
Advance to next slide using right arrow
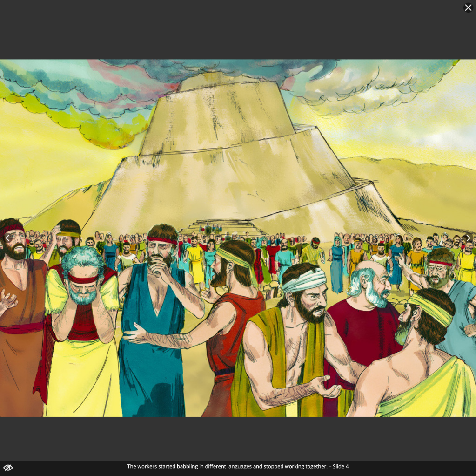point(468,238)
